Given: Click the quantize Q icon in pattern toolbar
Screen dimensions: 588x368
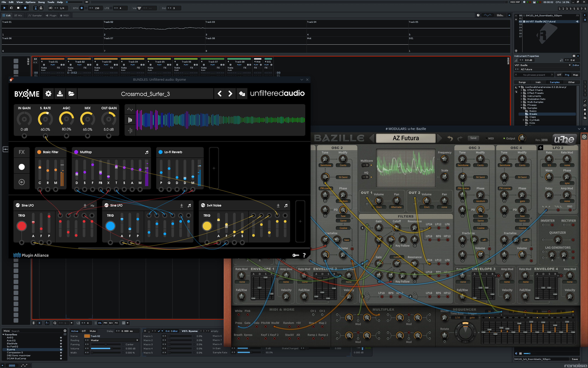Looking at the screenshot, I should click(55, 323).
